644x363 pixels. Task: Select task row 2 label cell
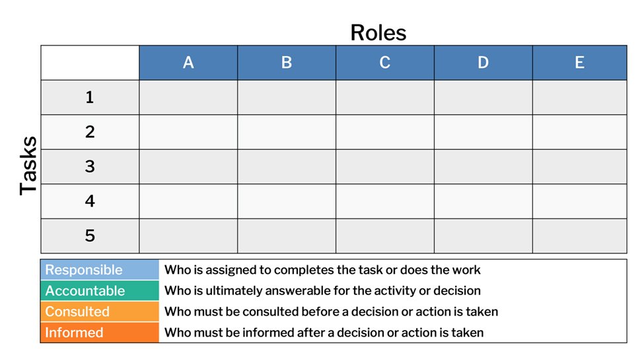pyautogui.click(x=90, y=132)
